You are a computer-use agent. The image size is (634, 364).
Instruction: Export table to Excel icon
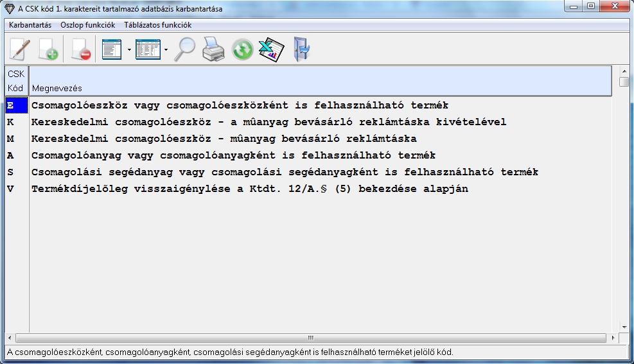(271, 49)
